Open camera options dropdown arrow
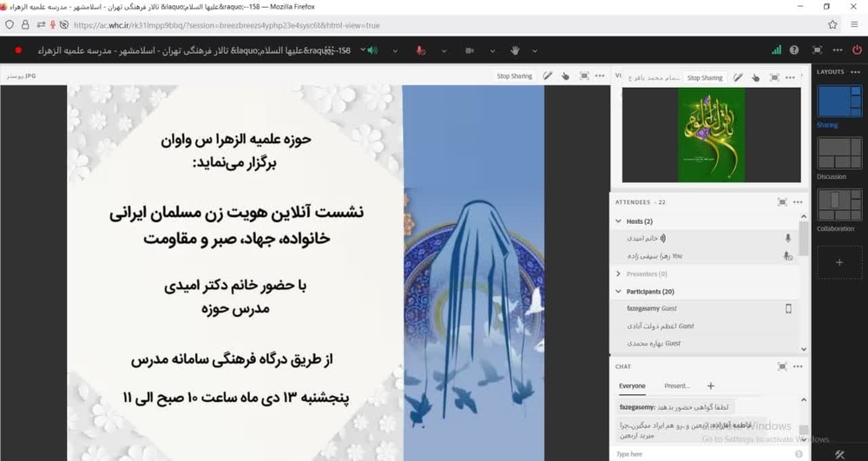 [492, 51]
